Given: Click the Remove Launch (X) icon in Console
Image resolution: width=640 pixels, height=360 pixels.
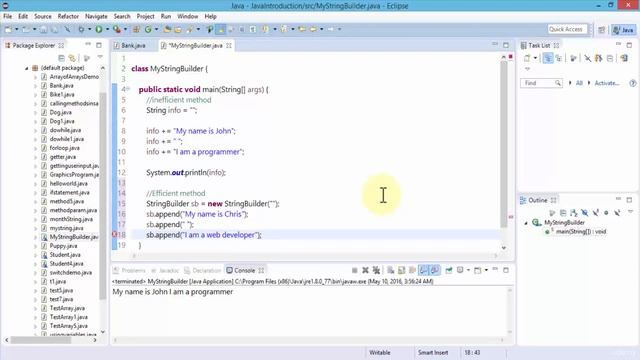Looking at the screenshot, I should click(365, 270).
